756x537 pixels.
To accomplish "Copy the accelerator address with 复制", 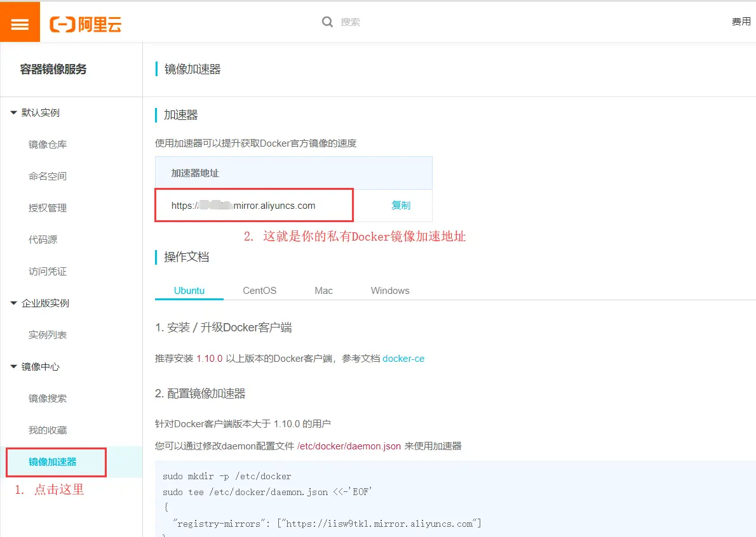I will (402, 205).
